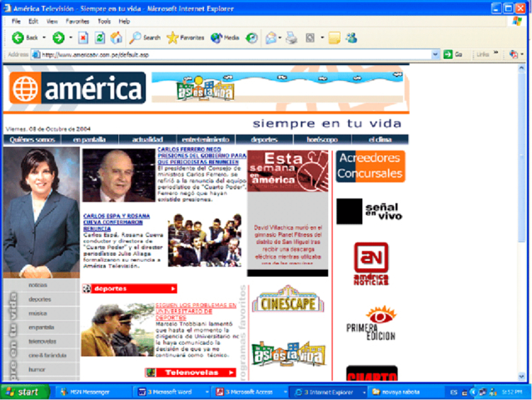Open the Carlos Ferrero photo thumbnail
Viewport: 532px width, 400px height.
point(119,176)
